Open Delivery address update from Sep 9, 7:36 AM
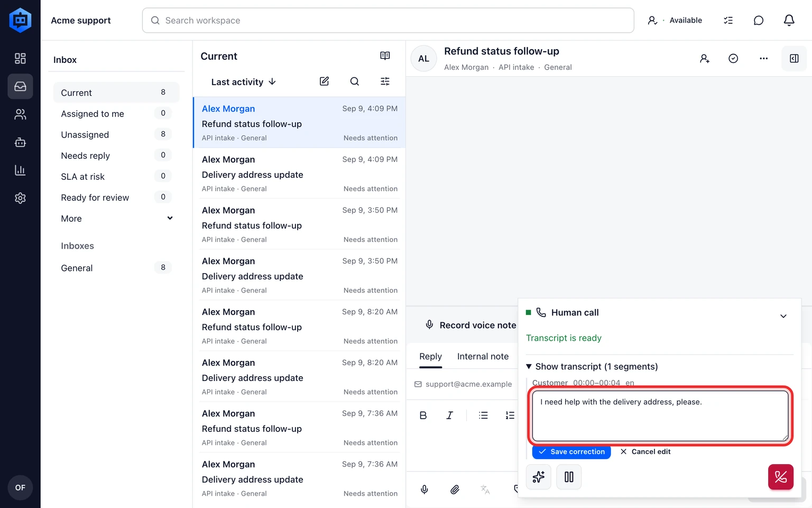This screenshot has height=508, width=812. (300, 478)
